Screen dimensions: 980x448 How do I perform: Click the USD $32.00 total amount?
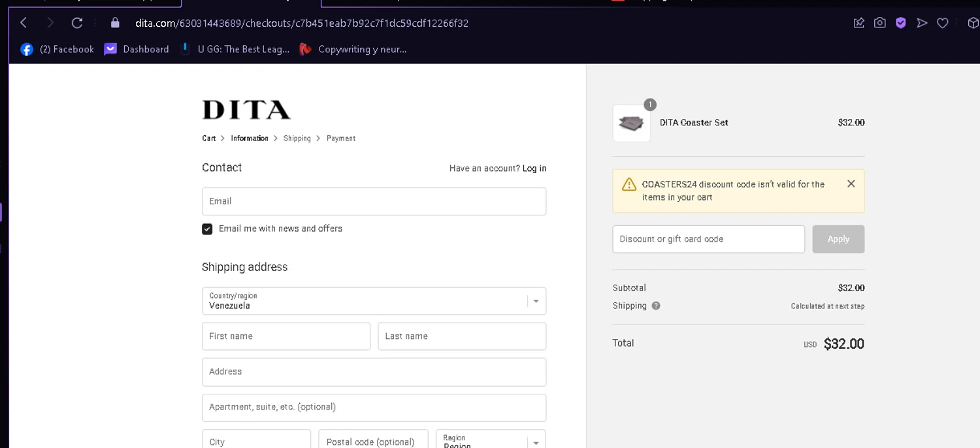(834, 344)
